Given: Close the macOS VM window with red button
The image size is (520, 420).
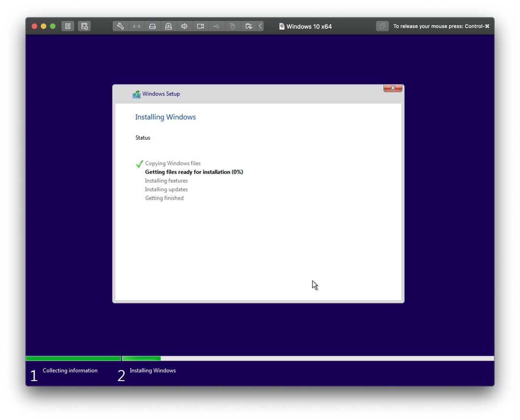Looking at the screenshot, I should tap(35, 26).
